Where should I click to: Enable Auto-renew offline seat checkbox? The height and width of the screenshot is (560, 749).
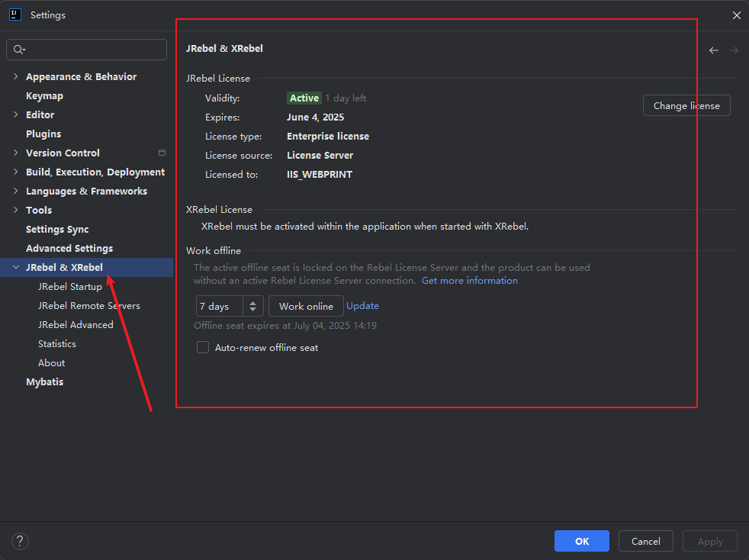pyautogui.click(x=203, y=347)
